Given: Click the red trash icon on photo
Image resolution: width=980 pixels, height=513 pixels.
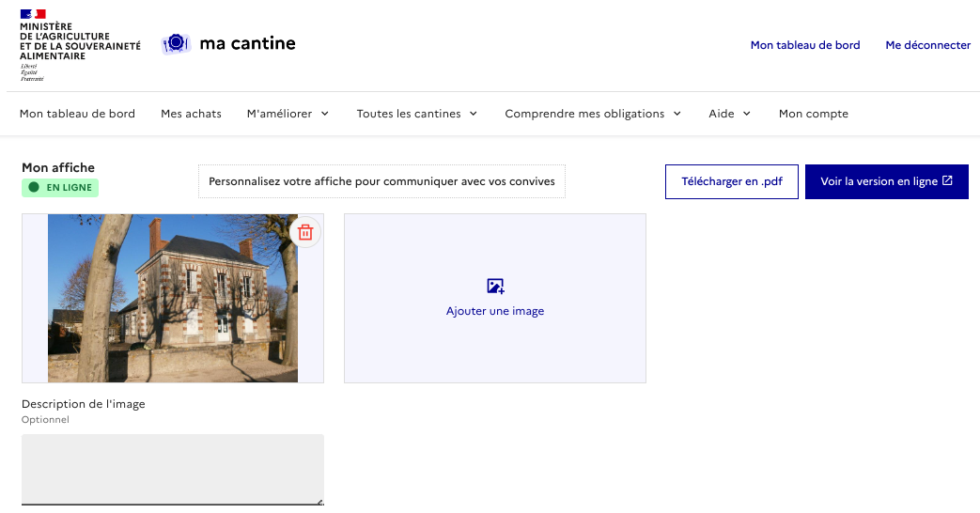Looking at the screenshot, I should pyautogui.click(x=305, y=232).
